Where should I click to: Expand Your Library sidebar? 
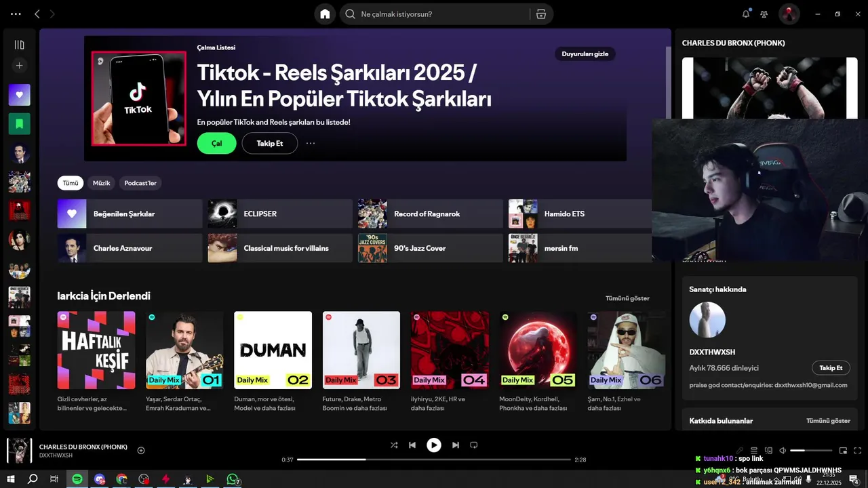[19, 45]
